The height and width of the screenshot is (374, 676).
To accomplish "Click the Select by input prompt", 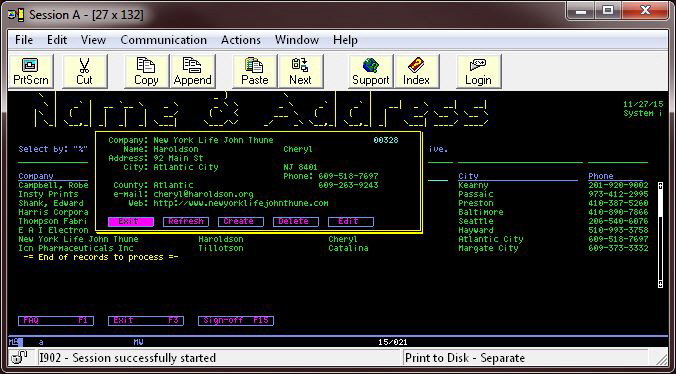I will point(53,150).
